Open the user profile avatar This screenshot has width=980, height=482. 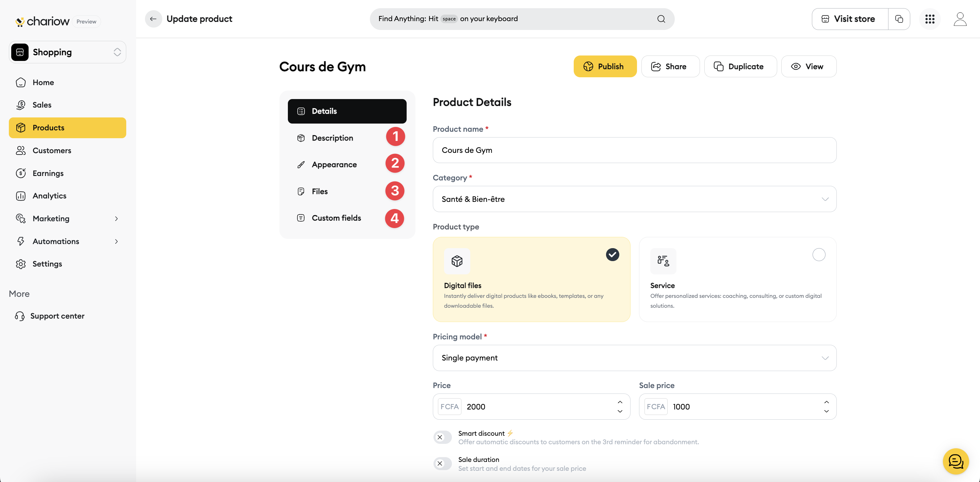point(960,19)
